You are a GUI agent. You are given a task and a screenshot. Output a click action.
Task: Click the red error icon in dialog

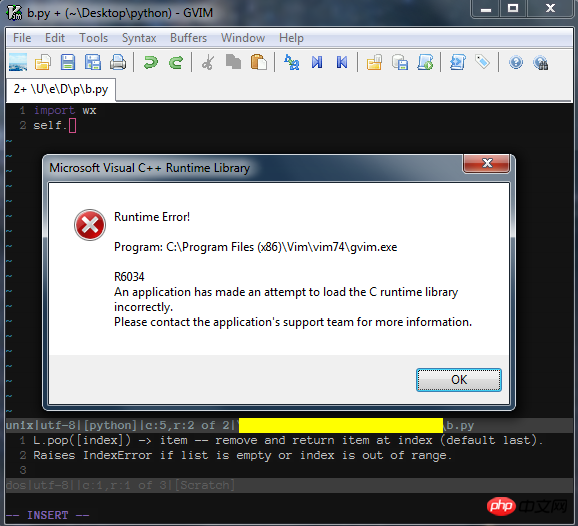pyautogui.click(x=90, y=225)
